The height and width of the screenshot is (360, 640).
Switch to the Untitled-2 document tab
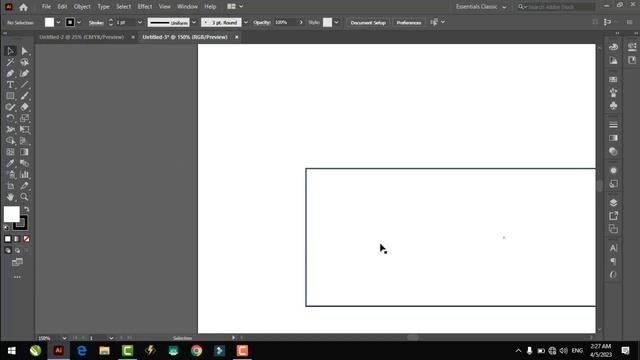[x=82, y=37]
